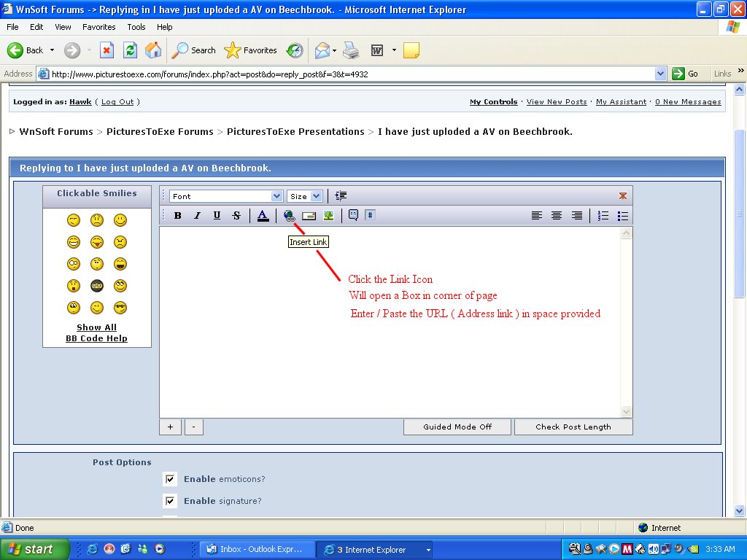The image size is (747, 560).
Task: Click the page's vertical scrollbar down arrow
Action: point(740,511)
